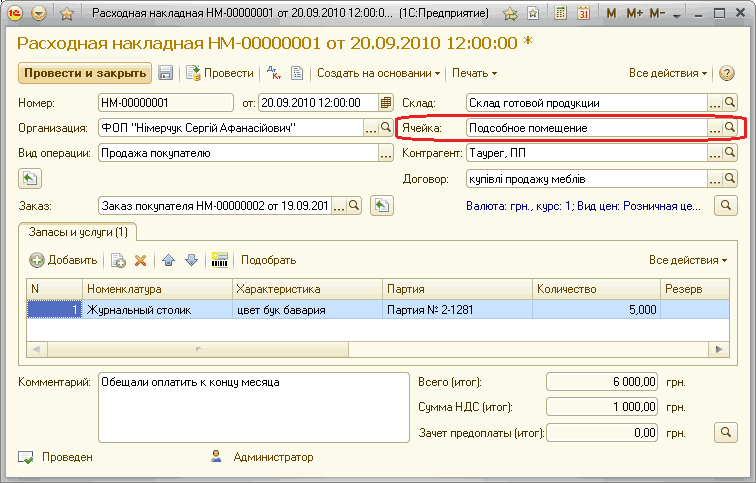Click the barcode icon in the table toolbar
Screen dimensions: 756x483
(x=220, y=260)
